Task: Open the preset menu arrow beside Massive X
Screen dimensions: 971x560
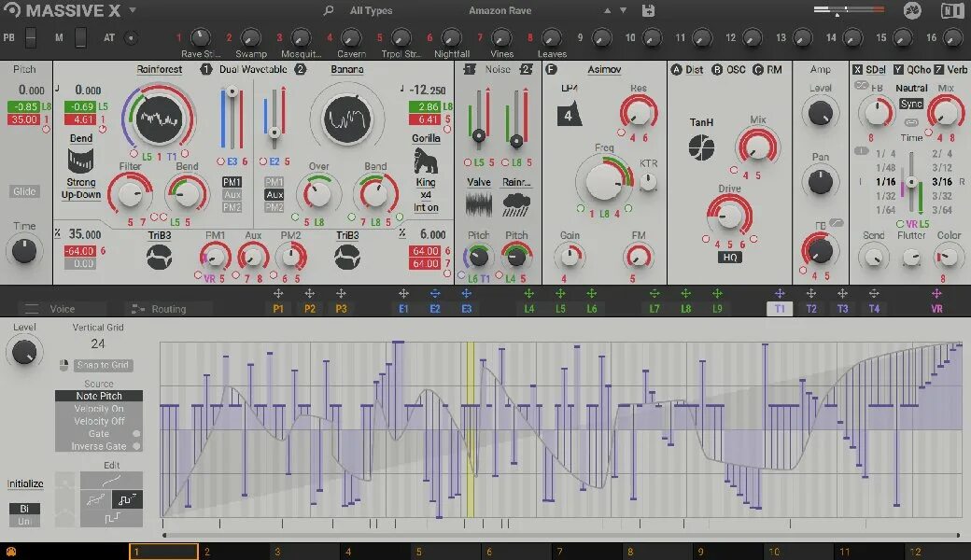Action: [133, 10]
